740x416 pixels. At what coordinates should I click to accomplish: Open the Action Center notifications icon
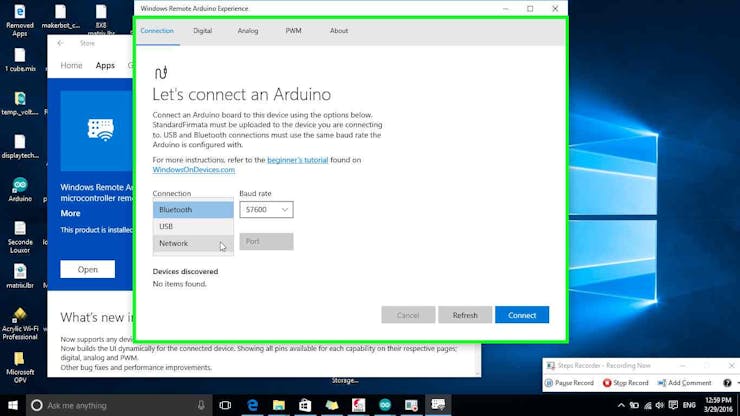[673, 405]
